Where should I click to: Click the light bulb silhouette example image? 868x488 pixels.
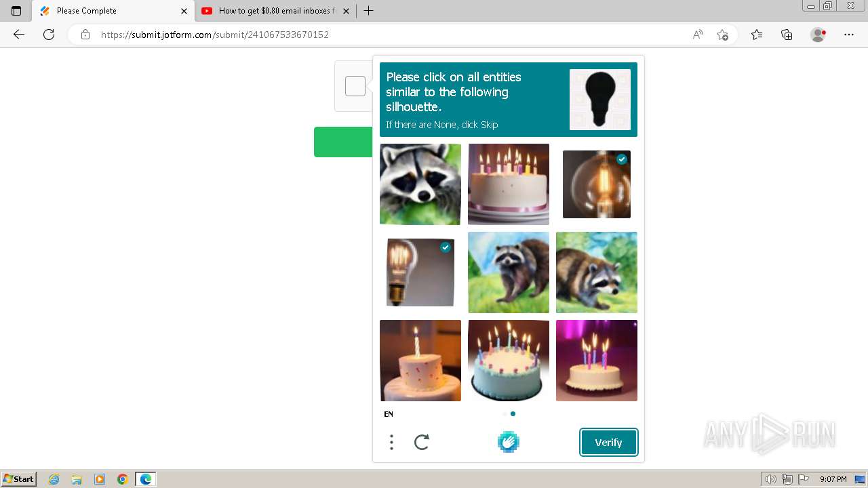point(600,100)
